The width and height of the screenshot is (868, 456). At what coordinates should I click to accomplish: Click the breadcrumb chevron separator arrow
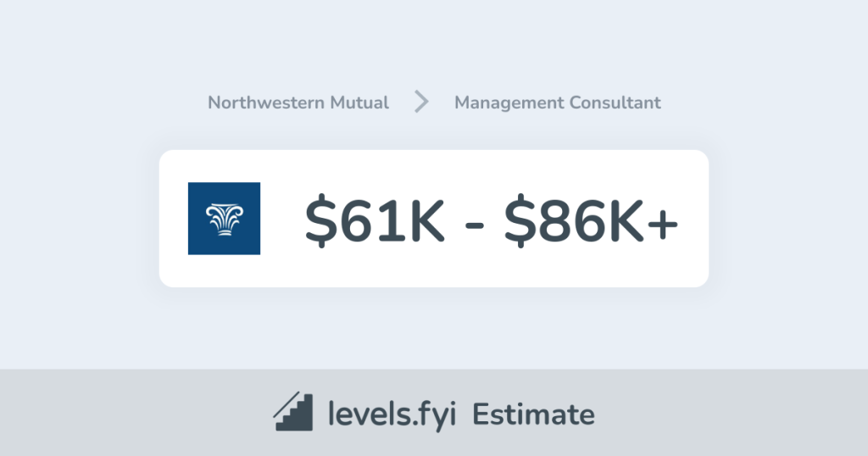click(x=421, y=103)
